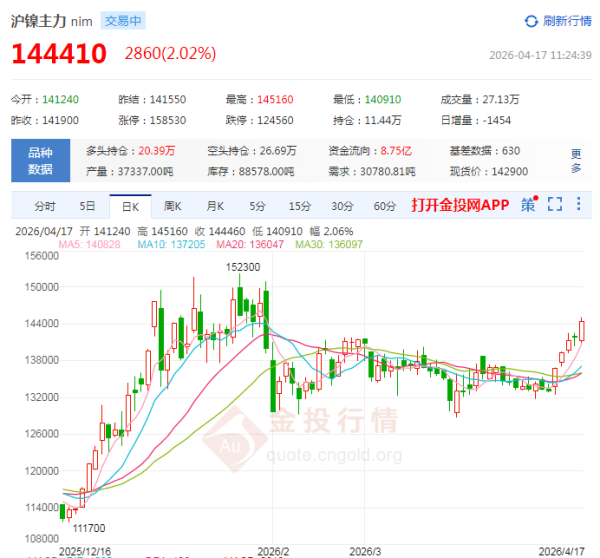The width and height of the screenshot is (600, 558).
Task: Click the 日增量 value -1454
Action: pos(497,121)
